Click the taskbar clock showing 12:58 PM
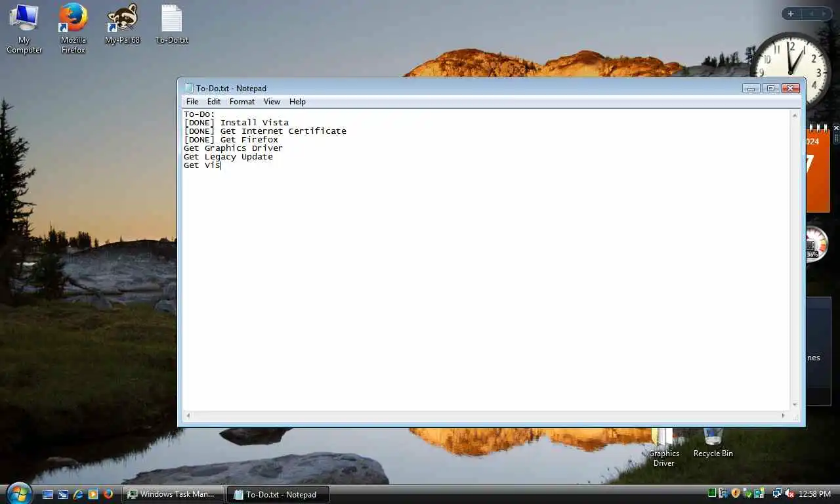840x504 pixels. click(815, 493)
